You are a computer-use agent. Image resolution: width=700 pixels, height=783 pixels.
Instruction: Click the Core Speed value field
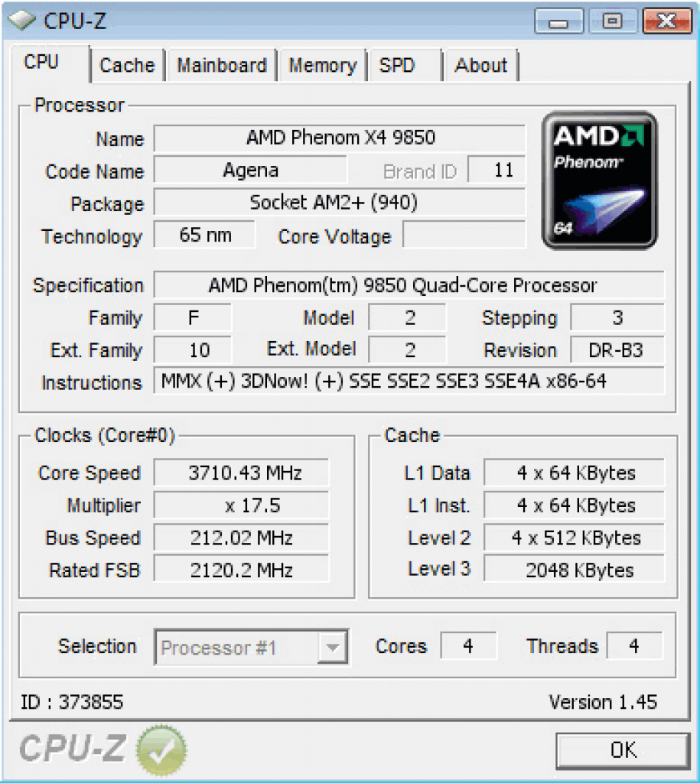pyautogui.click(x=241, y=473)
